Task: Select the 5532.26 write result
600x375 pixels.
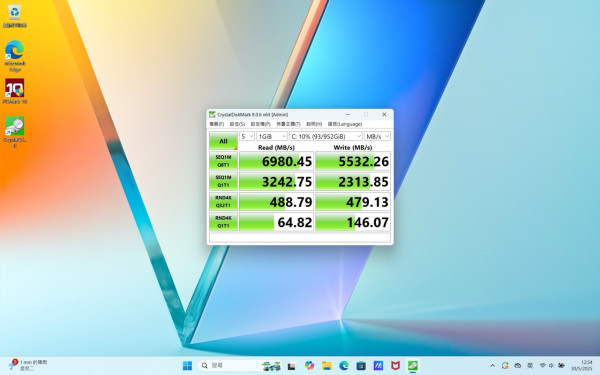Action: pos(353,161)
